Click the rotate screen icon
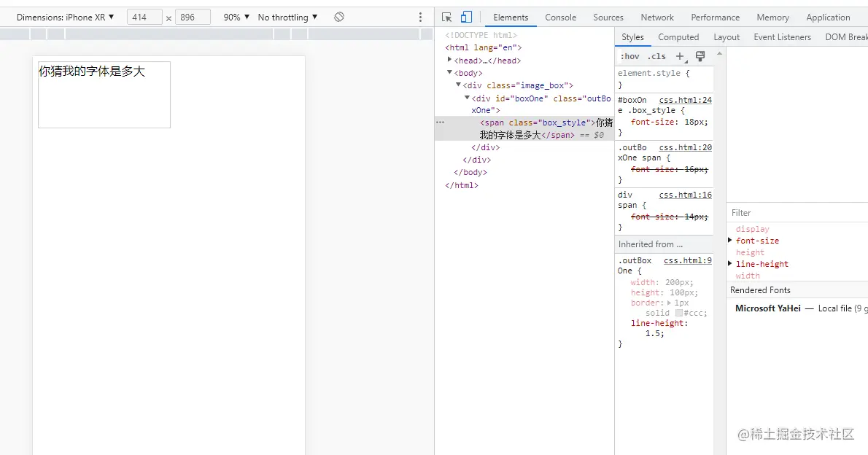The image size is (868, 455). pyautogui.click(x=339, y=17)
